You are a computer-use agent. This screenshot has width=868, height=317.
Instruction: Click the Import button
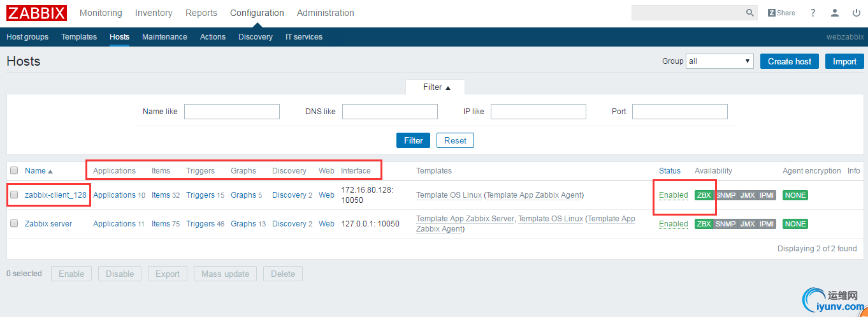(x=845, y=61)
